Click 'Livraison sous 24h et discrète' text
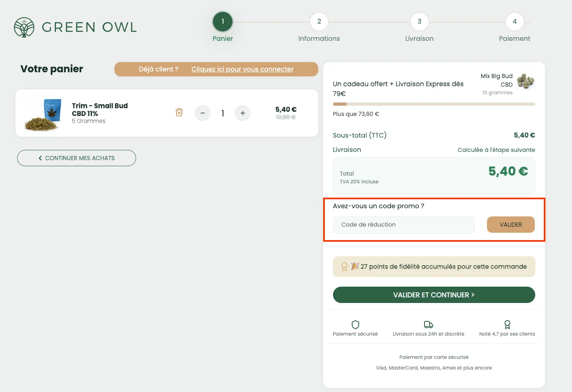This screenshot has width=572, height=392. (429, 334)
